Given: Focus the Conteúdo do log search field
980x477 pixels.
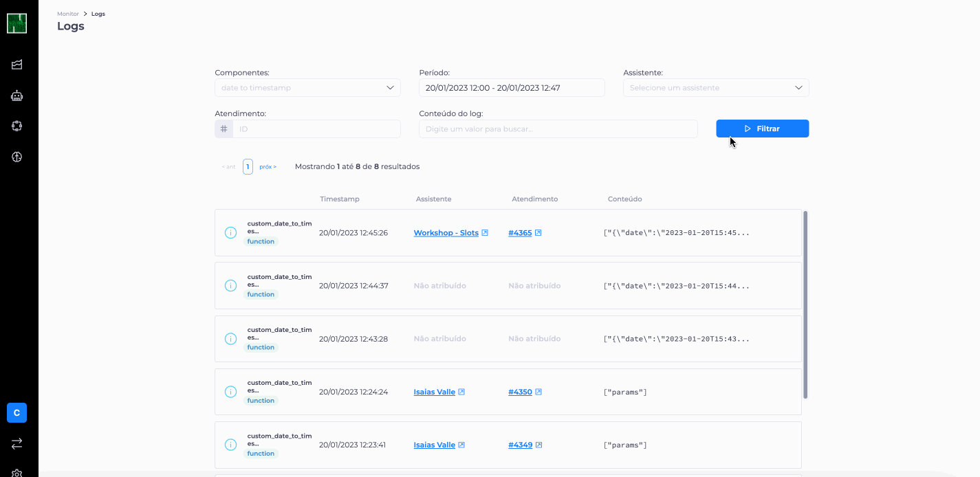Looking at the screenshot, I should 558,129.
